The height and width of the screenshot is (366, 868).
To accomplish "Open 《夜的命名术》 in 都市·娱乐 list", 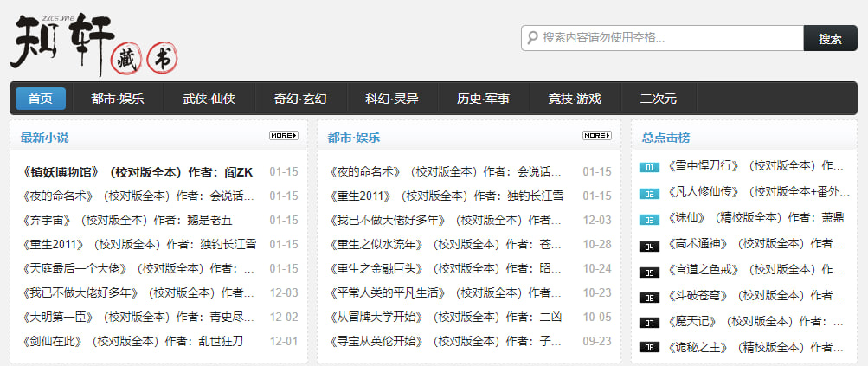I will (x=445, y=171).
